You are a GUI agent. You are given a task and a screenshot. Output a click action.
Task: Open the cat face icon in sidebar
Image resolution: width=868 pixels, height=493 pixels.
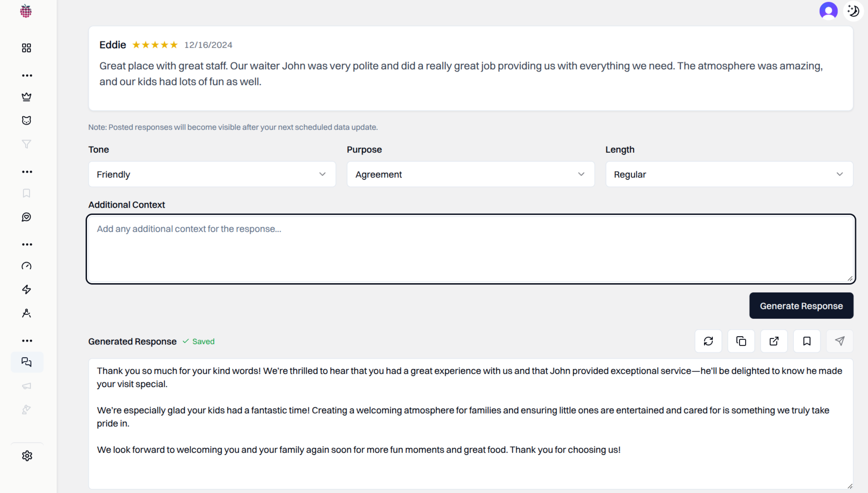point(26,121)
